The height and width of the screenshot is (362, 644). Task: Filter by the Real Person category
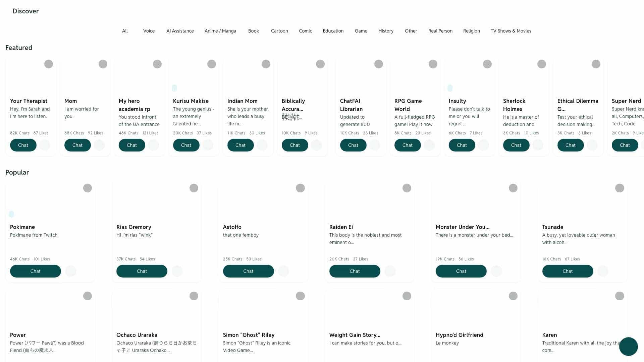pos(440,31)
